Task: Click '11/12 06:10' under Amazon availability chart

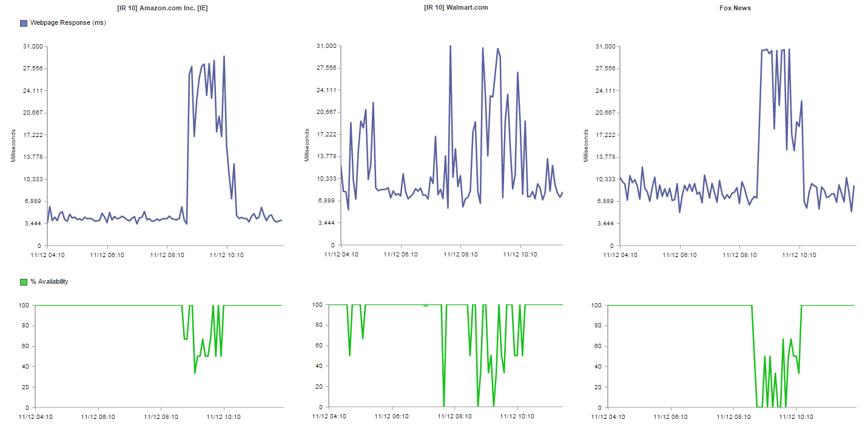Action: [x=98, y=417]
